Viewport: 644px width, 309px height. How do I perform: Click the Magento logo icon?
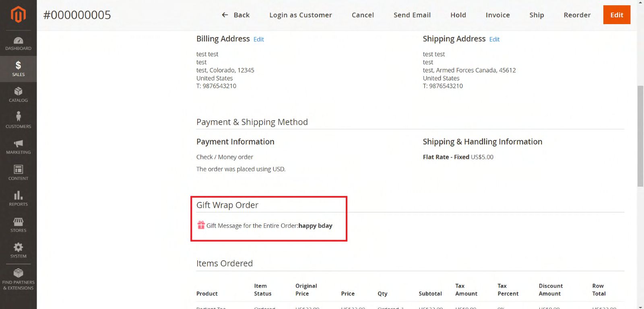[18, 15]
